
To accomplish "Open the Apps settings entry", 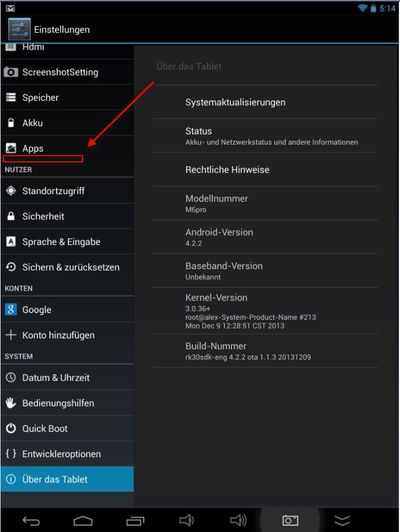I will point(67,148).
